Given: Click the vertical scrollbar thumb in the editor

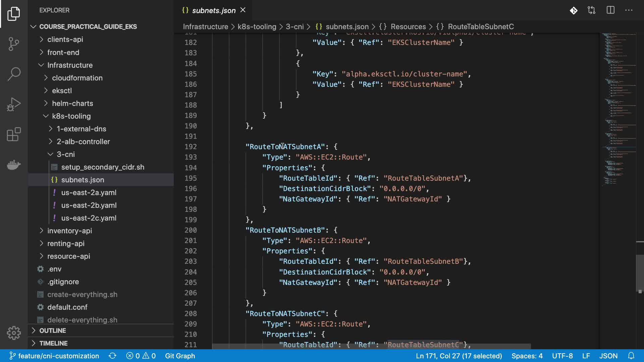Looking at the screenshot, I should pyautogui.click(x=640, y=273).
